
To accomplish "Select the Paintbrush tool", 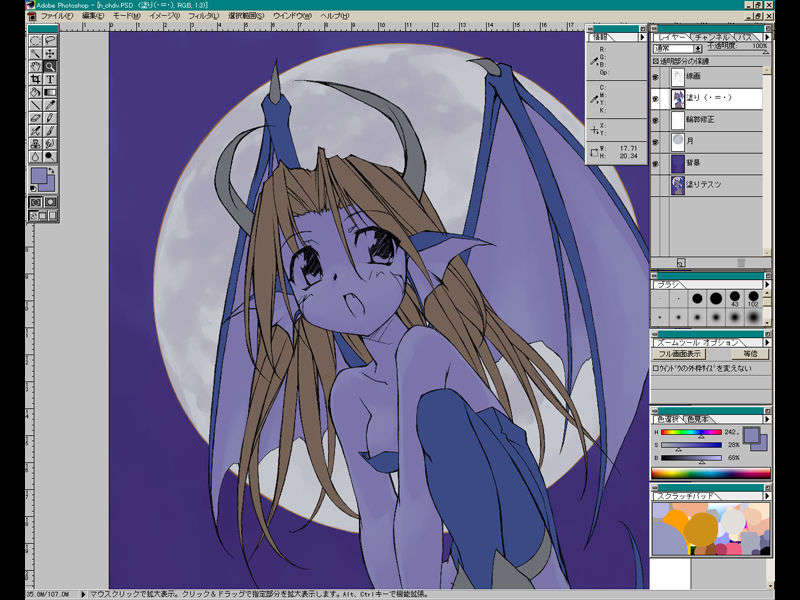I will pos(50,131).
